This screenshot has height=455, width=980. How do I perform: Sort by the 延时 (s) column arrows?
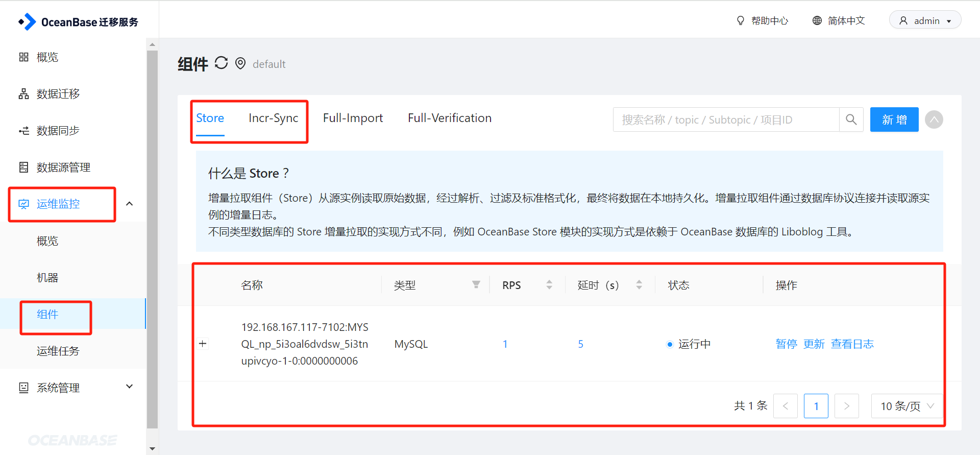(639, 285)
